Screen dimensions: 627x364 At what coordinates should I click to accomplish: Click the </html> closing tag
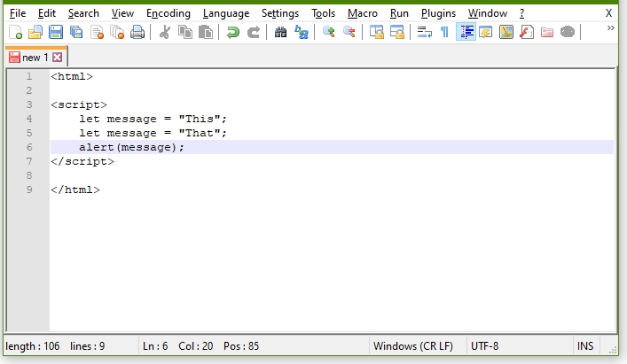(75, 190)
